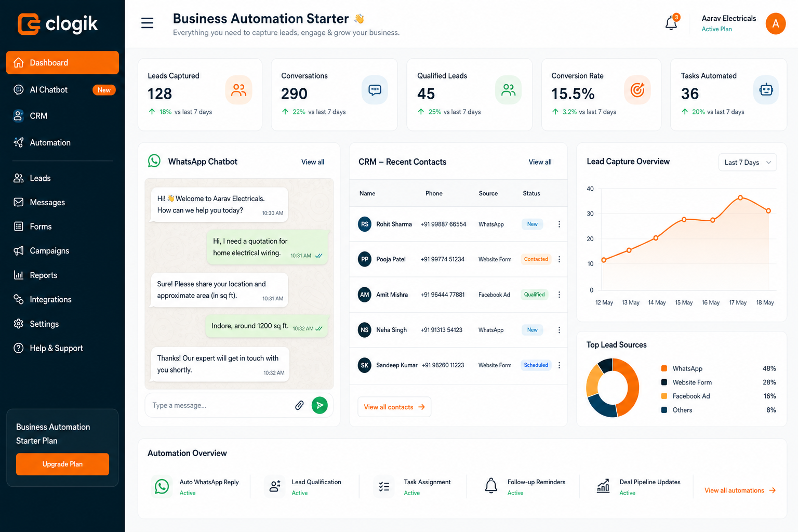The height and width of the screenshot is (532, 798).
Task: Send the message with green arrow
Action: [x=320, y=405]
